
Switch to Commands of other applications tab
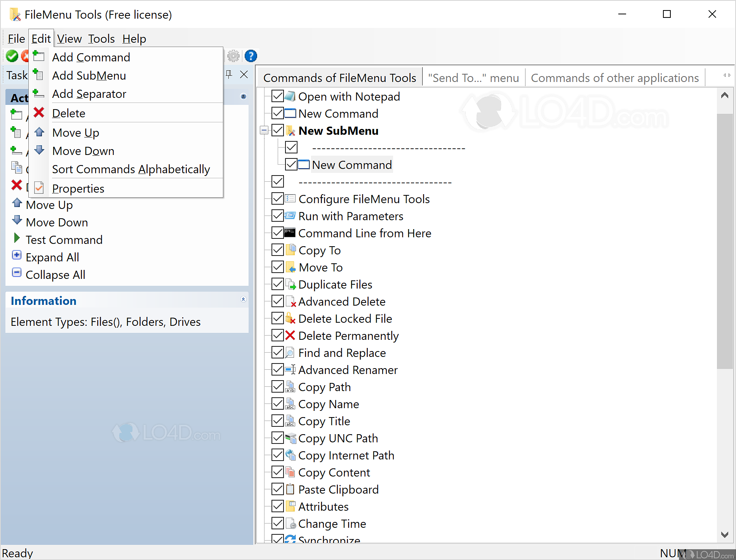click(x=614, y=78)
